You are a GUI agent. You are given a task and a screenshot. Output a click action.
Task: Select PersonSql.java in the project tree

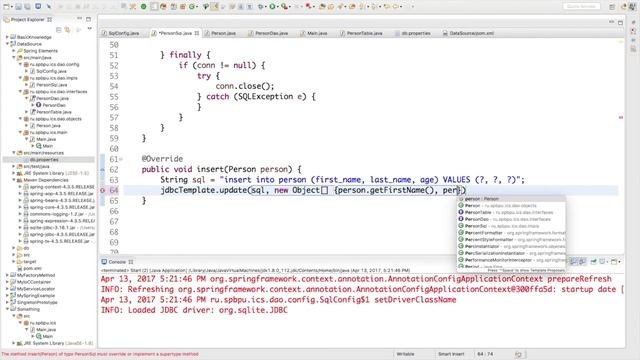click(x=52, y=84)
